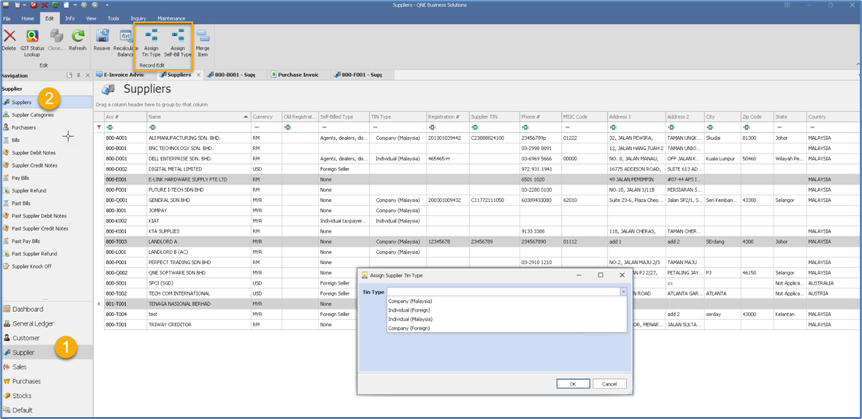Image resolution: width=862 pixels, height=419 pixels.
Task: Select the TENAGA NASIONAL BERHAD row
Action: tap(180, 303)
